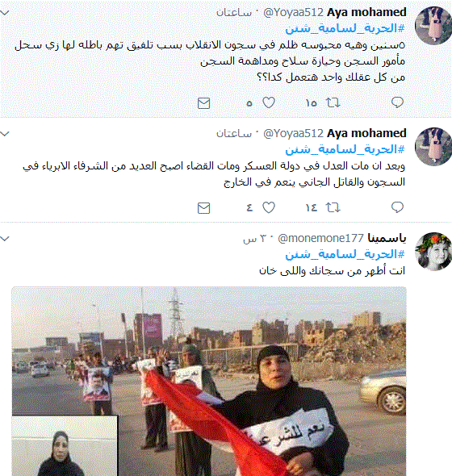Open ساعتان timestamp on first tweet
This screenshot has width=452, height=476.
click(234, 13)
